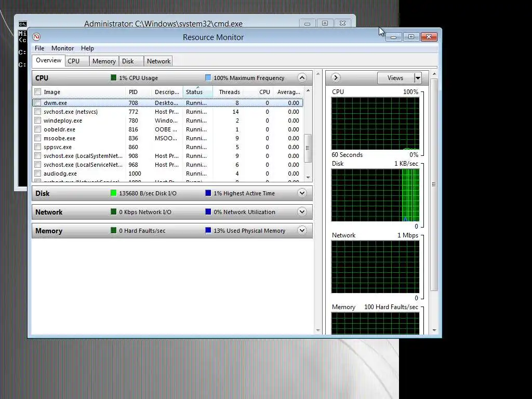Check the audiodg.exe process checkbox
Image resolution: width=532 pixels, height=399 pixels.
(37, 174)
